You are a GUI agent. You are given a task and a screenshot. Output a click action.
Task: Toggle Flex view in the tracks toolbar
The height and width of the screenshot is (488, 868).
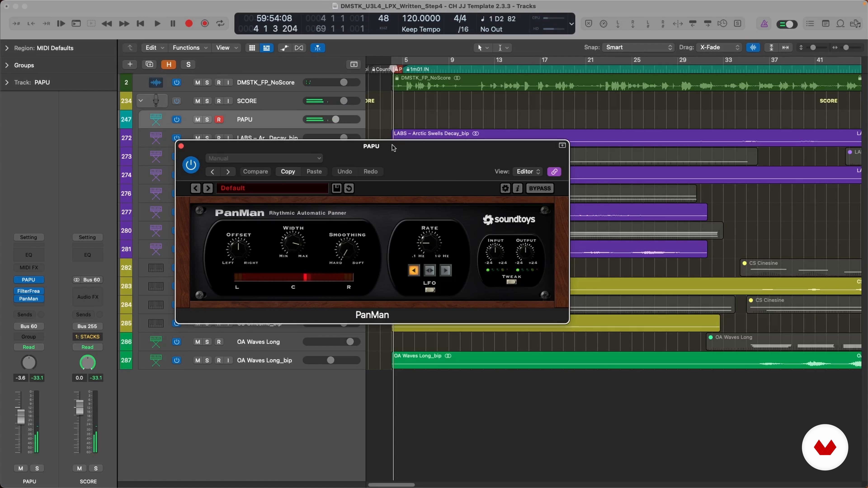pyautogui.click(x=299, y=48)
